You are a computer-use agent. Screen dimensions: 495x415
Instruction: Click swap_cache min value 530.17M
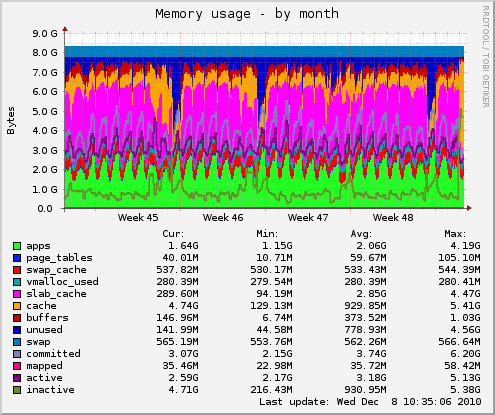click(271, 270)
